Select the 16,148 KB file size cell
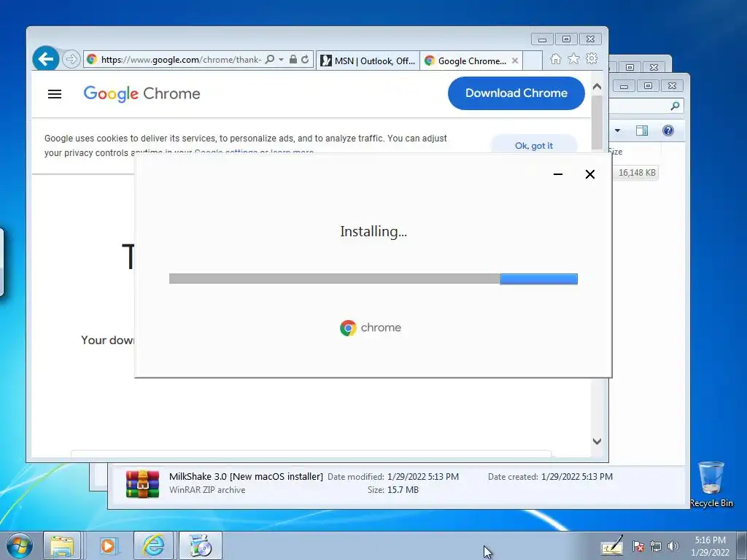The image size is (747, 560). [x=636, y=172]
